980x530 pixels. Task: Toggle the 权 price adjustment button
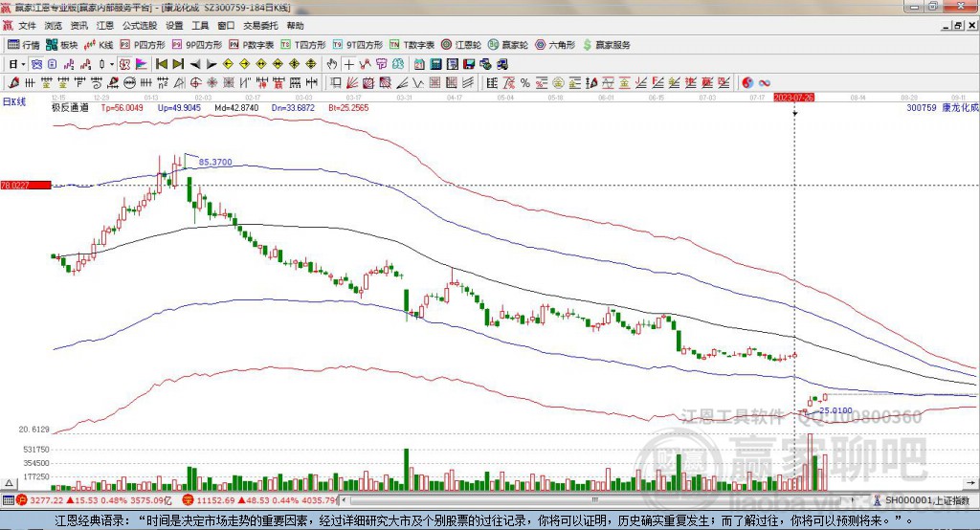pyautogui.click(x=124, y=64)
